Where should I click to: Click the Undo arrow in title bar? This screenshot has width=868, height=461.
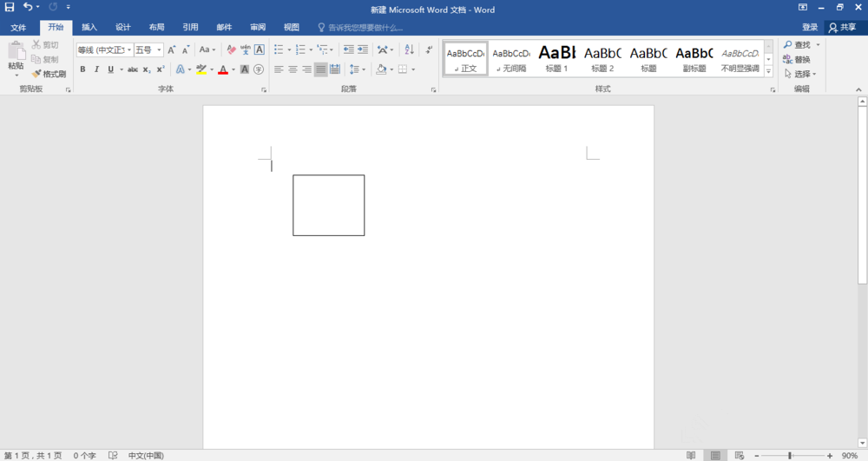27,8
